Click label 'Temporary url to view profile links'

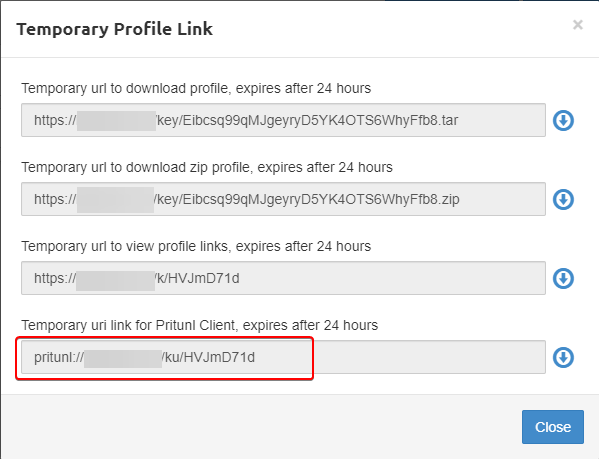[x=125, y=246]
